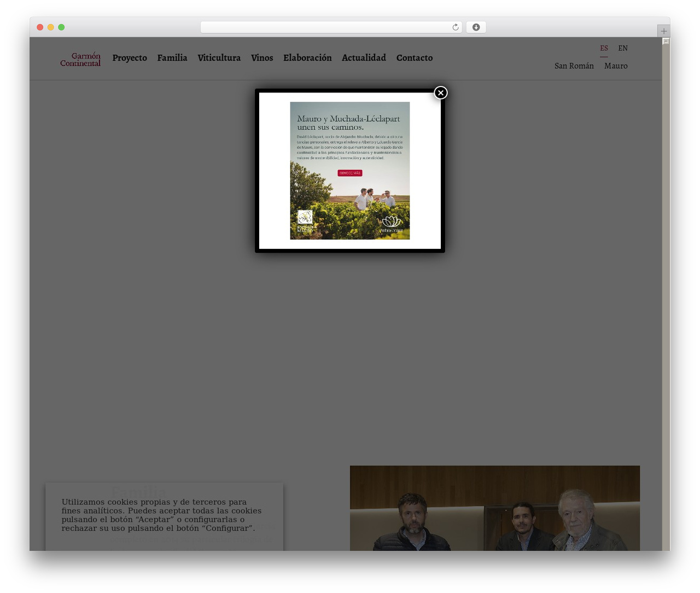Click the Bodegas Mauro logo in popup
The width and height of the screenshot is (700, 593).
tap(305, 222)
